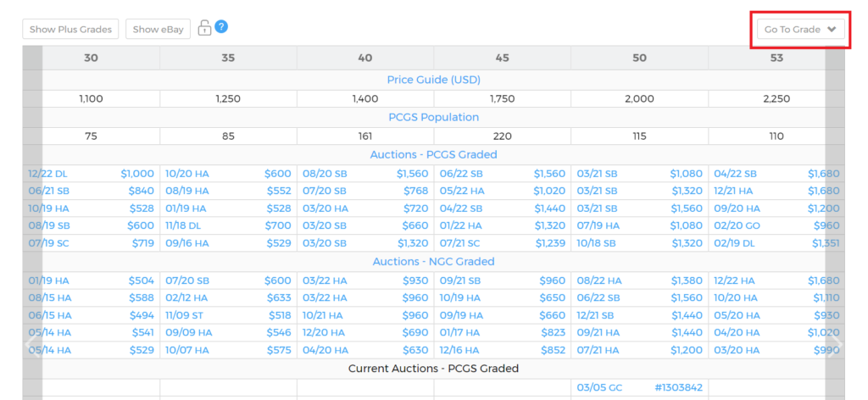This screenshot has height=400, width=868.
Task: Select the Auctions - NGC Graded heading
Action: [x=433, y=261]
